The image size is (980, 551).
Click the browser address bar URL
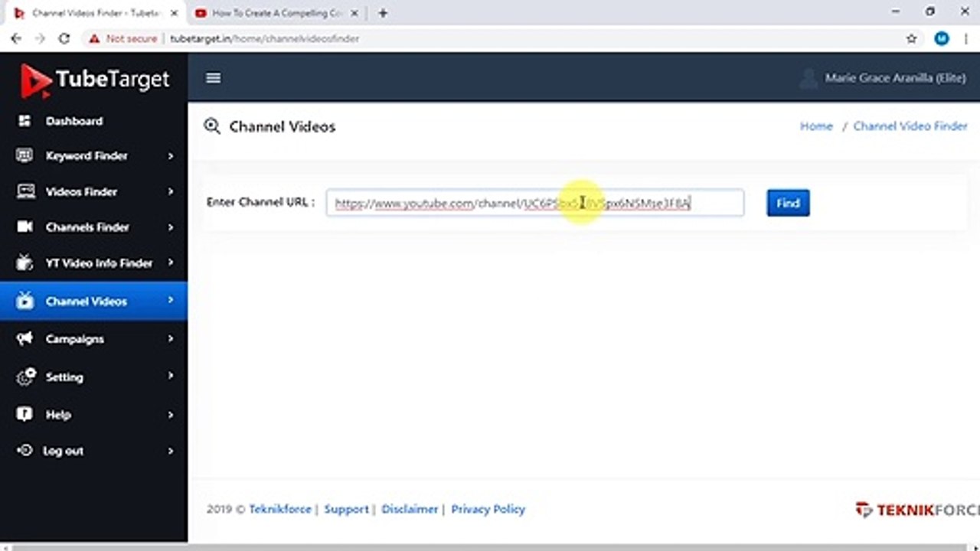[x=265, y=38]
